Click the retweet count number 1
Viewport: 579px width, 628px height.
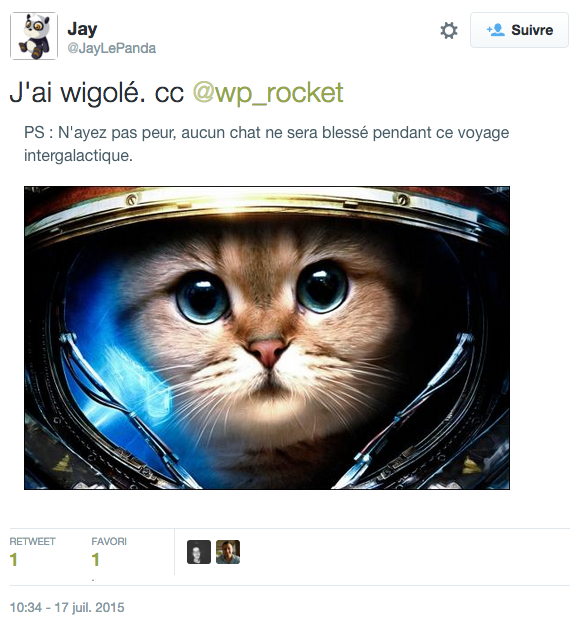click(x=14, y=560)
